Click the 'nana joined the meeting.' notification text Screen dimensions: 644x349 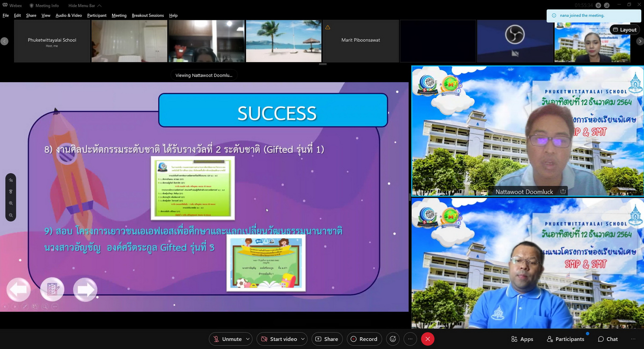coord(582,16)
